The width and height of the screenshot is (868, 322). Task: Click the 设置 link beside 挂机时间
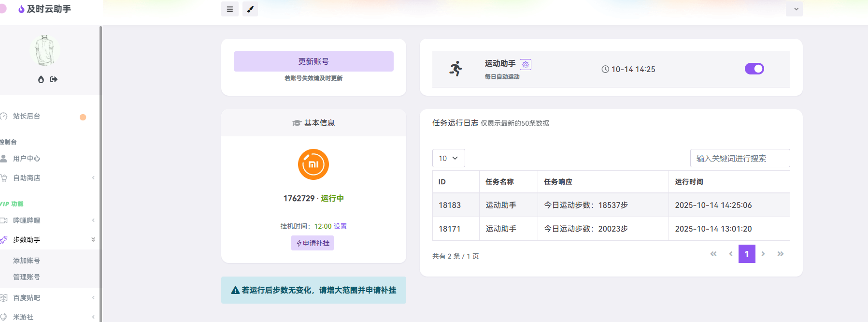click(340, 226)
